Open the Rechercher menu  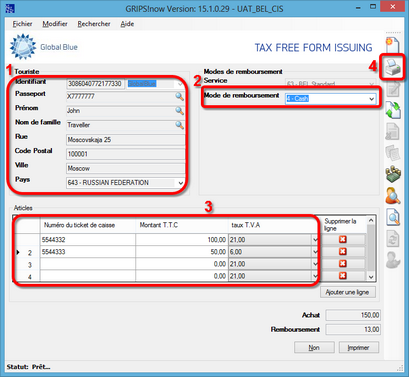point(94,24)
